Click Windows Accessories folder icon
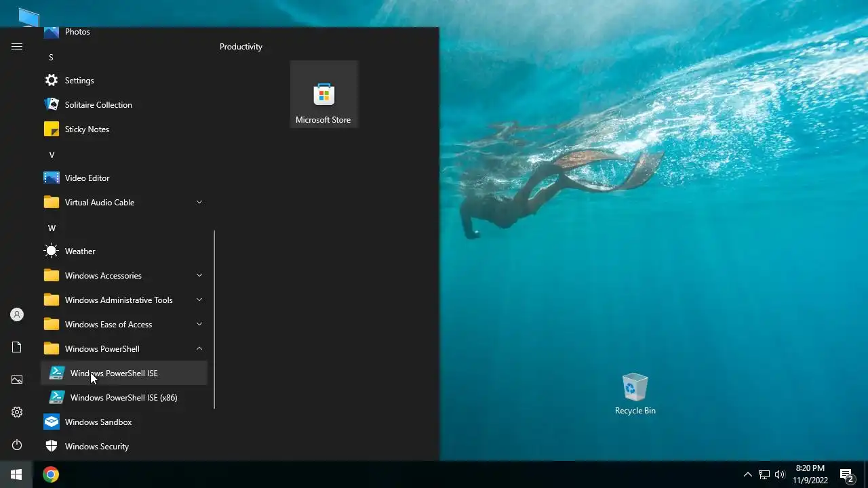868x488 pixels. (x=52, y=275)
